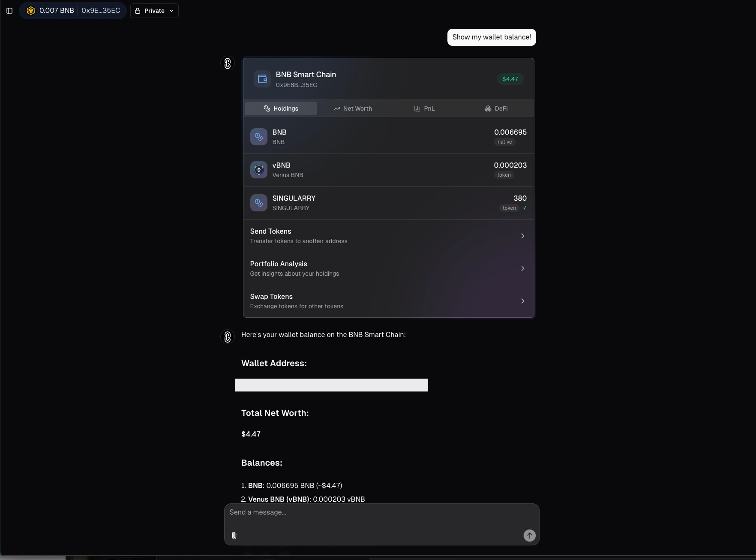Toggle the sidebar panel icon
756x560 pixels.
coord(9,11)
